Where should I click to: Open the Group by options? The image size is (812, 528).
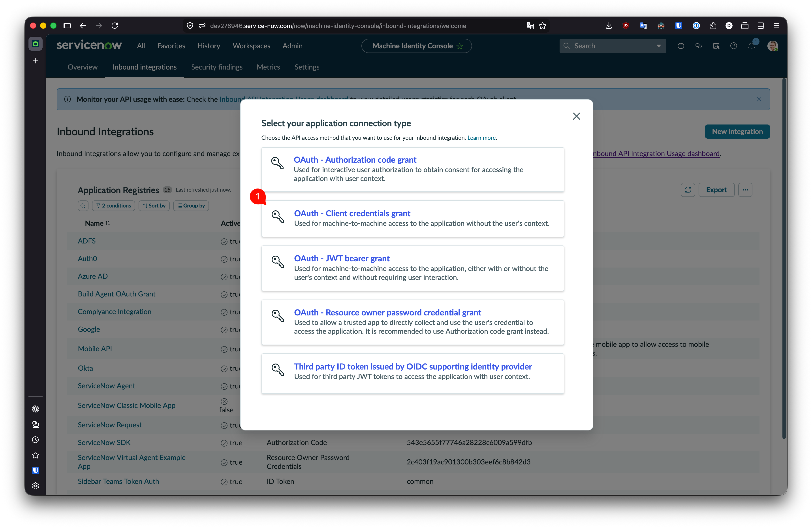coord(191,206)
